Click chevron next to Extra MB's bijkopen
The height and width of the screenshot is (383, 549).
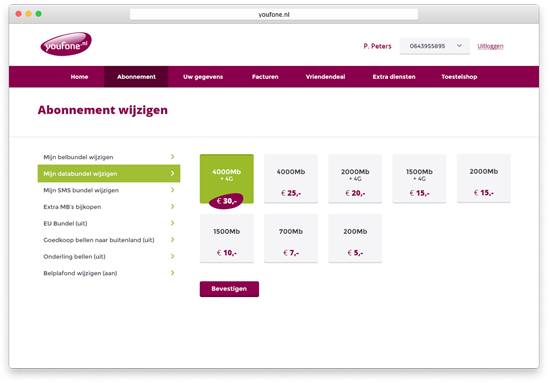point(172,206)
